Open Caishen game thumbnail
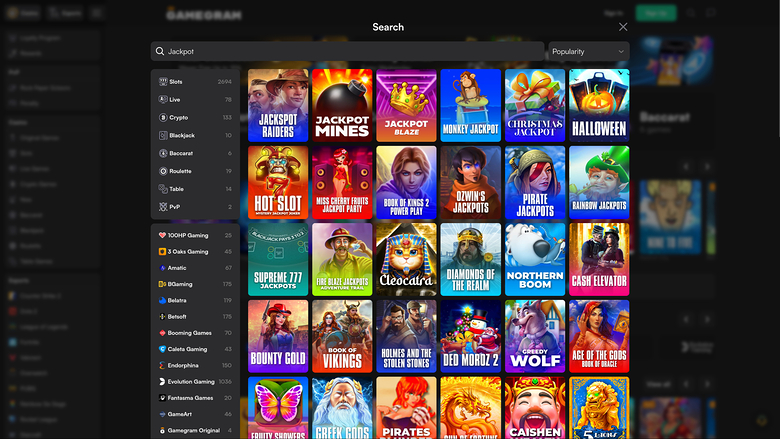Image resolution: width=780 pixels, height=439 pixels. (535, 408)
